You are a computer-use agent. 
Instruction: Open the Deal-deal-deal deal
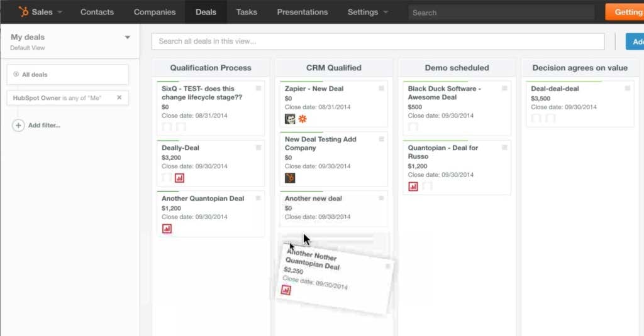555,89
